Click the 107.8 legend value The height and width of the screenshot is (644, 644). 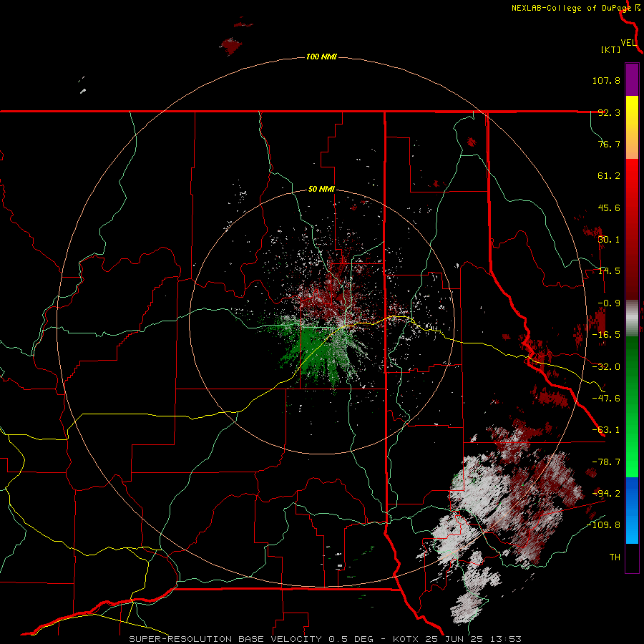606,80
